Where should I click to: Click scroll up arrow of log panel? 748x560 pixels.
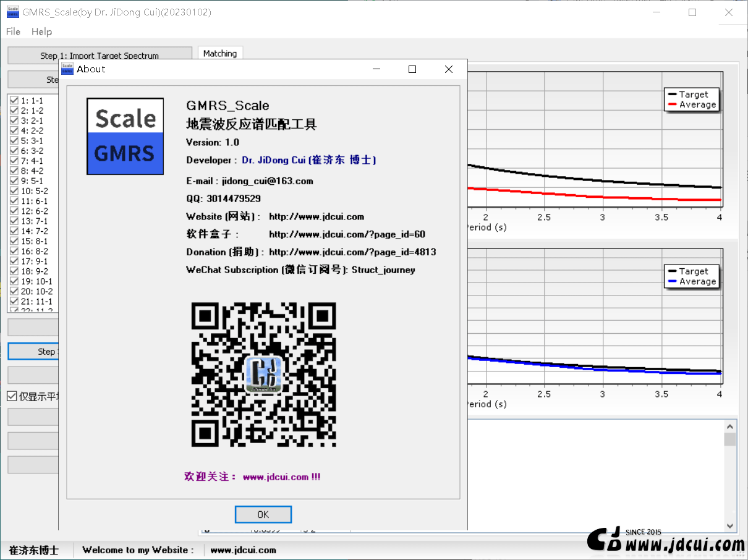point(730,426)
